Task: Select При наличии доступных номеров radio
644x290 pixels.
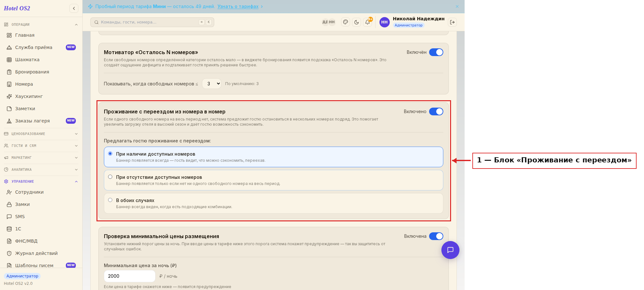Action: pyautogui.click(x=110, y=154)
